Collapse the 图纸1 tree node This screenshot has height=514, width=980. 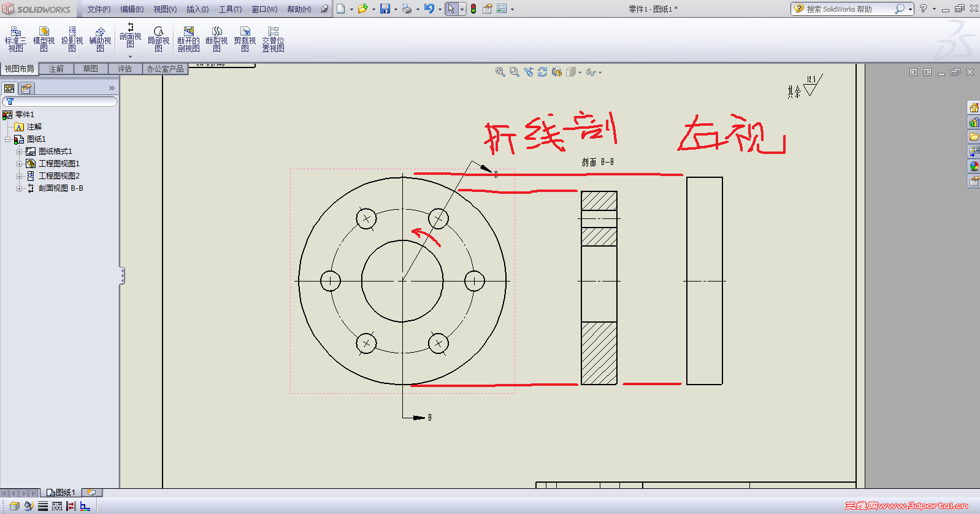coord(7,139)
